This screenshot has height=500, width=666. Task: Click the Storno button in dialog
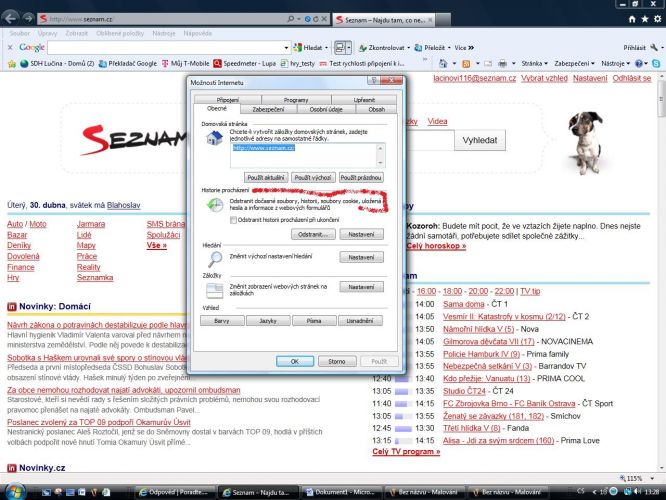tap(337, 362)
